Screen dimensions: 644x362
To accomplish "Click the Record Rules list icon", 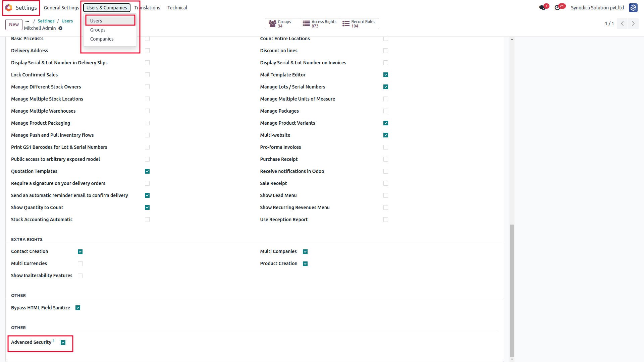I will pyautogui.click(x=346, y=23).
